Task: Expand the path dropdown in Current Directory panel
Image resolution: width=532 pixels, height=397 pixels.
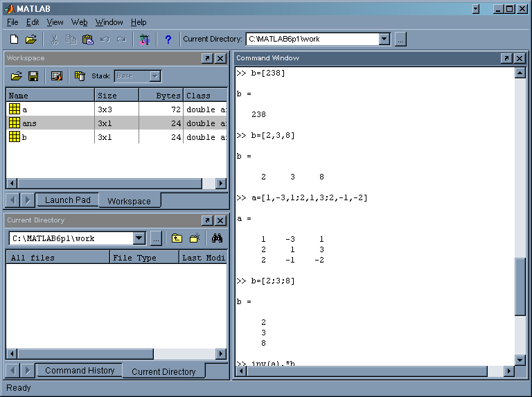Action: 139,238
